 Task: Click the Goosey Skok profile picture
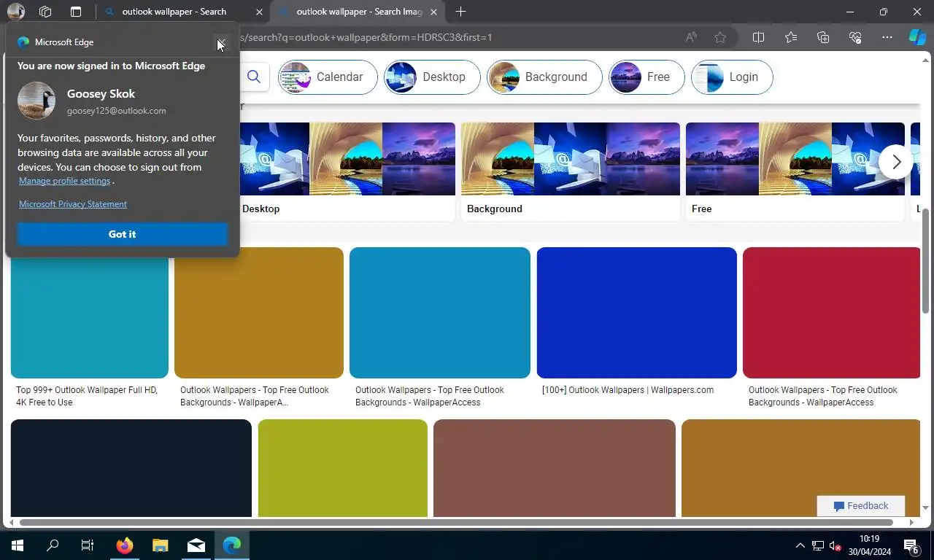(x=36, y=101)
